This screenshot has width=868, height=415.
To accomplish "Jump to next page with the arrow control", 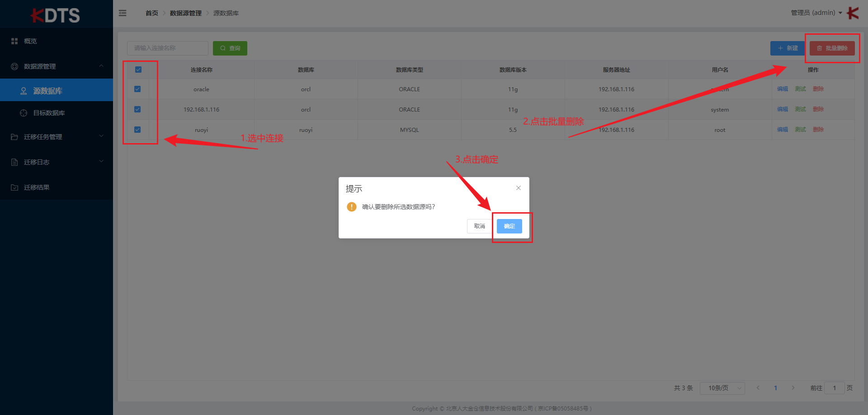I will pos(793,387).
